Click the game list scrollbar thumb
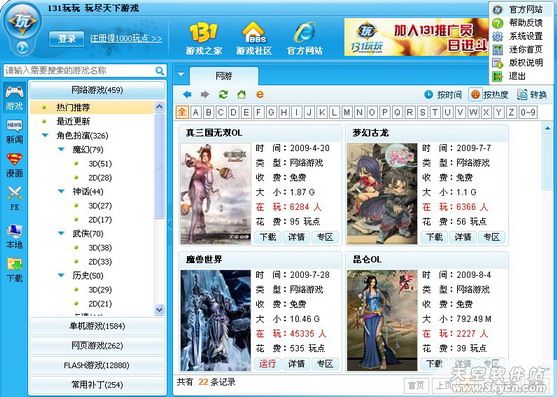 tap(547, 162)
